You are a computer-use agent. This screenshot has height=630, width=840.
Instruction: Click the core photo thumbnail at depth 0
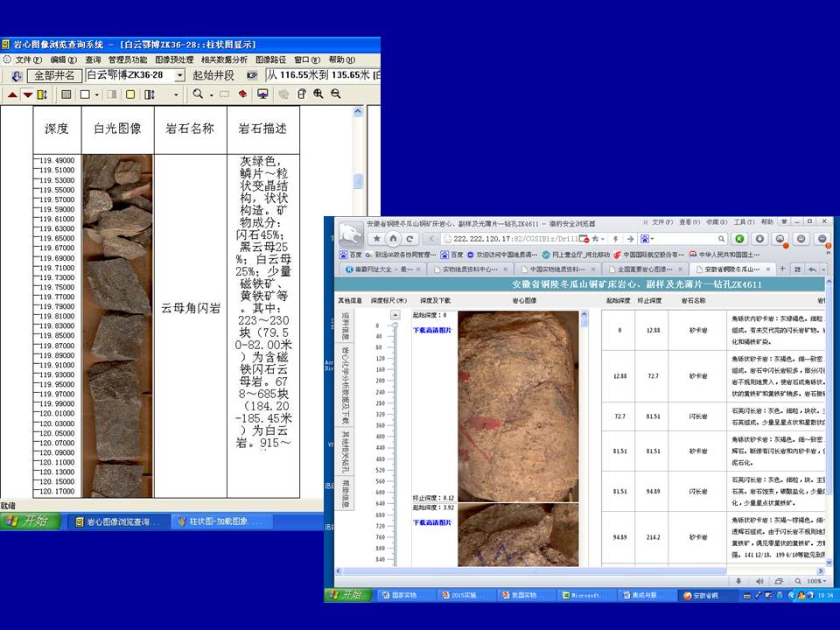(518, 406)
